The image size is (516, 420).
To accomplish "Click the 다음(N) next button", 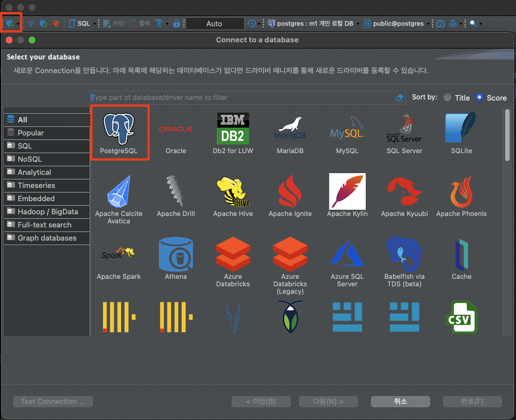I will coord(328,401).
